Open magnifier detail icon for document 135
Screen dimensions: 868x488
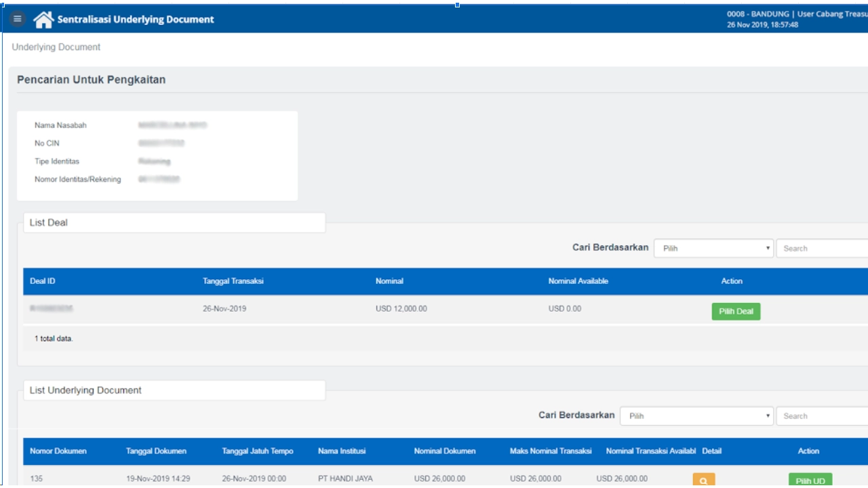pyautogui.click(x=704, y=481)
